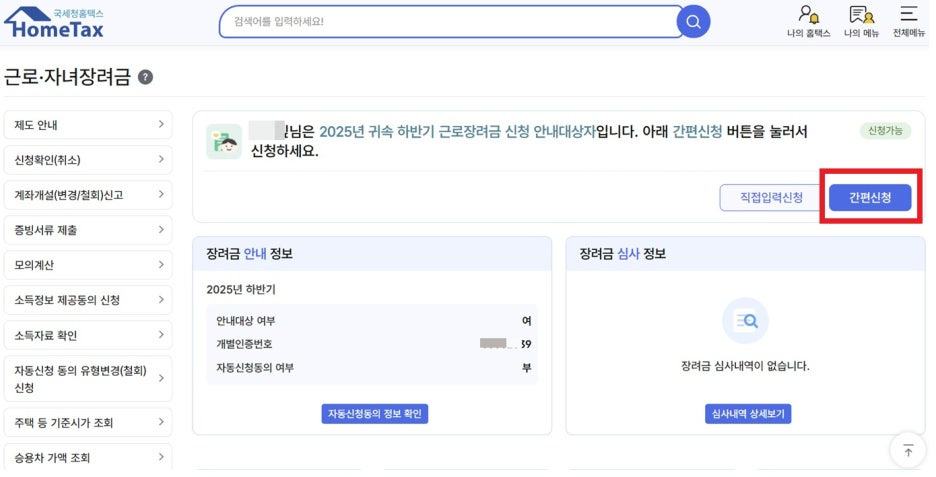Click 심사내역 상세보기 button

(x=748, y=414)
